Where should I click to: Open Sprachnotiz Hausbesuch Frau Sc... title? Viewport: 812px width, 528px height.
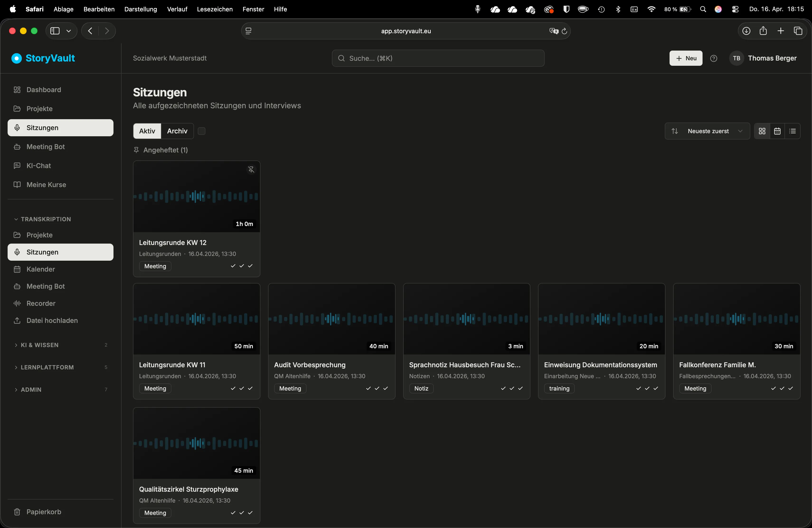pos(465,365)
